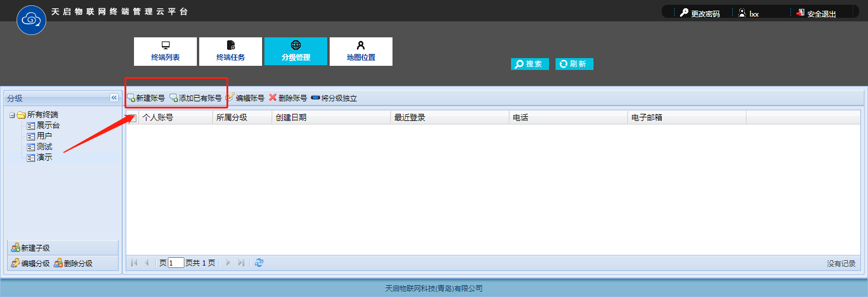Click the 编辑分级 button
This screenshot has height=297, width=868.
[30, 263]
